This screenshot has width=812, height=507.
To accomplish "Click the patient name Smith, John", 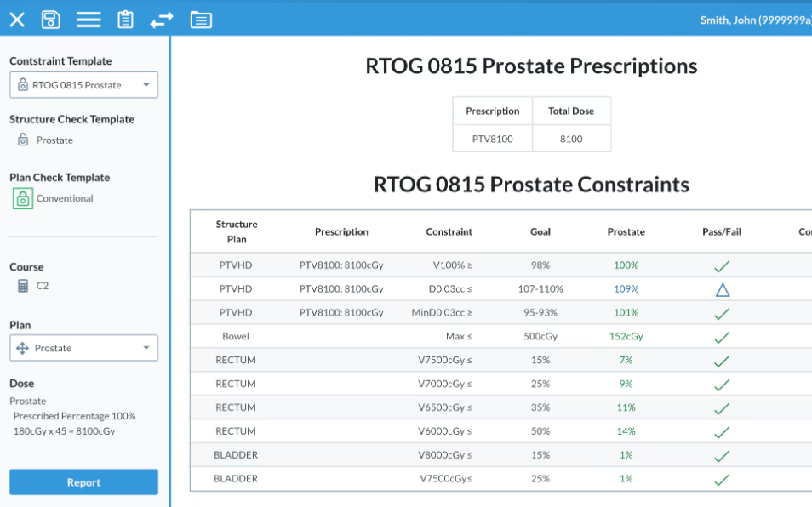I will click(x=728, y=20).
